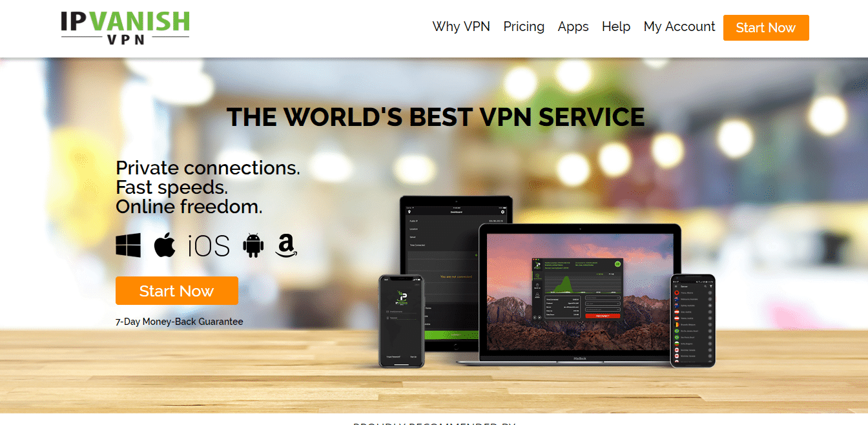Click The World's Best VPN Service heading
Image resolution: width=868 pixels, height=425 pixels.
pyautogui.click(x=435, y=117)
